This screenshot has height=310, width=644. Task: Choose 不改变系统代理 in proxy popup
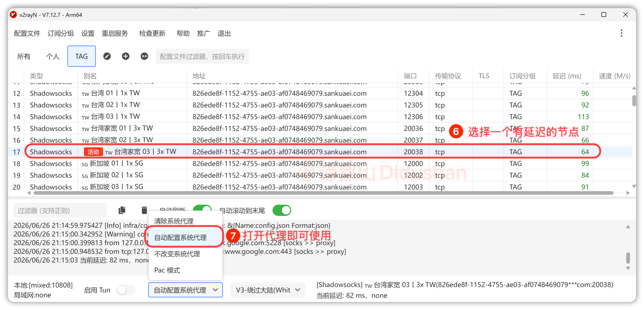(185, 254)
